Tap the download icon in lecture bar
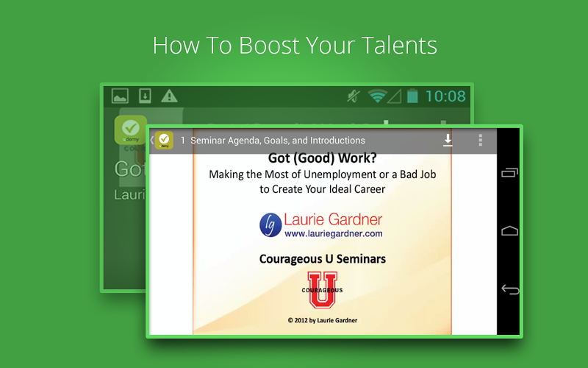The image size is (588, 368). point(448,140)
